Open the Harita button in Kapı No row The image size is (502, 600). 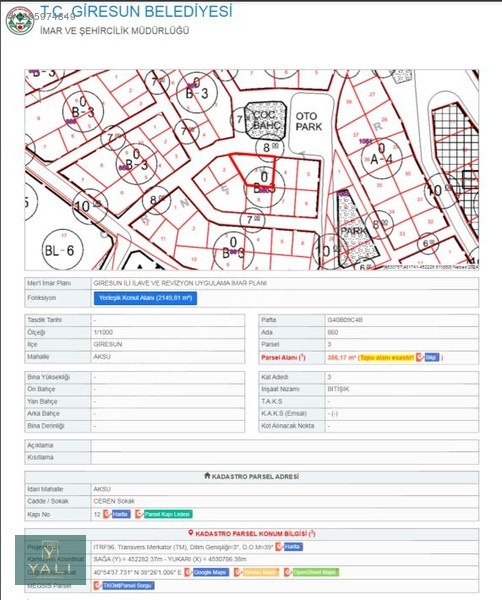[121, 514]
